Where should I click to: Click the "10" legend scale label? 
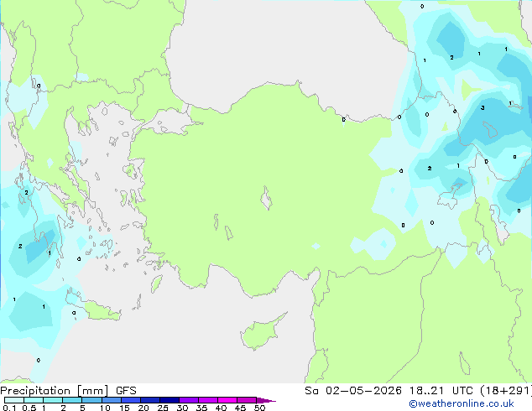click(105, 408)
